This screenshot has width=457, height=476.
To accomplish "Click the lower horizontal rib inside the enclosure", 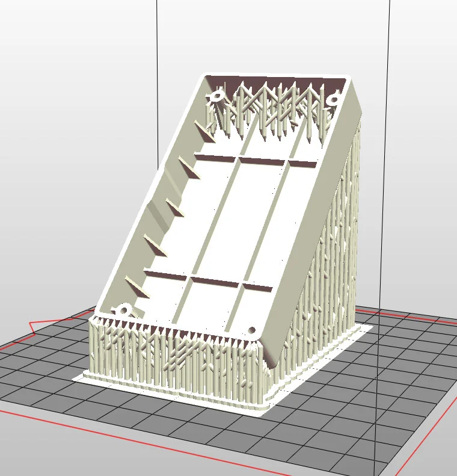I will [x=204, y=277].
